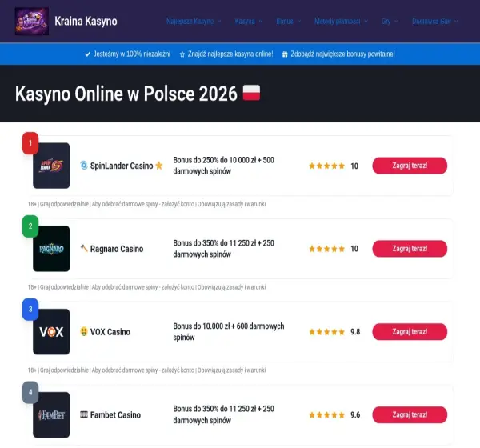
Task: Click Zagraj teraz! for SpinLander Casino
Action: point(410,166)
